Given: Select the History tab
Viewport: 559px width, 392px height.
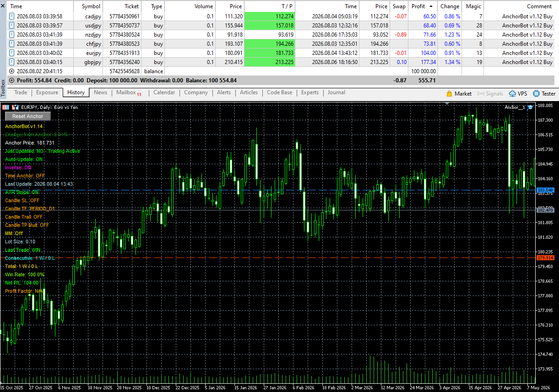Looking at the screenshot, I should (x=76, y=92).
